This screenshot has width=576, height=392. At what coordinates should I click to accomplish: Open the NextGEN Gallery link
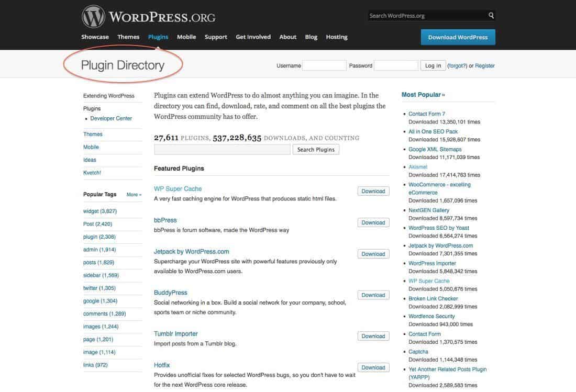429,210
